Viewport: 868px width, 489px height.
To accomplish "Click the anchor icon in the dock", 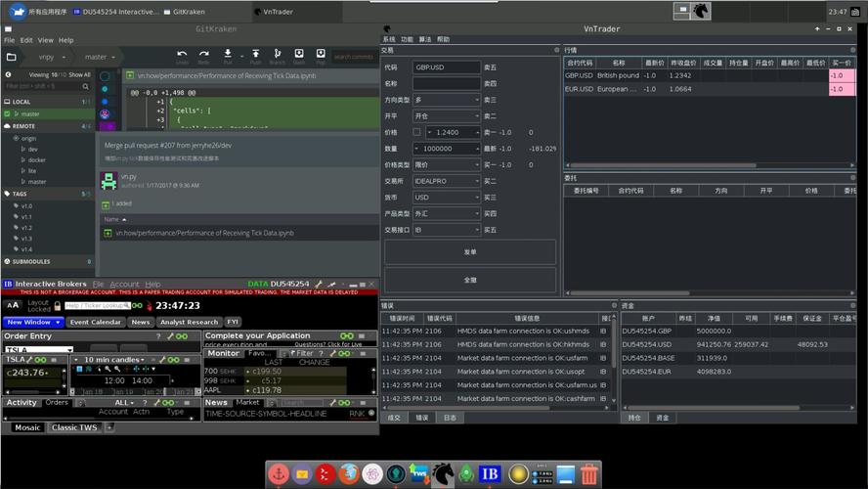I will coord(279,474).
